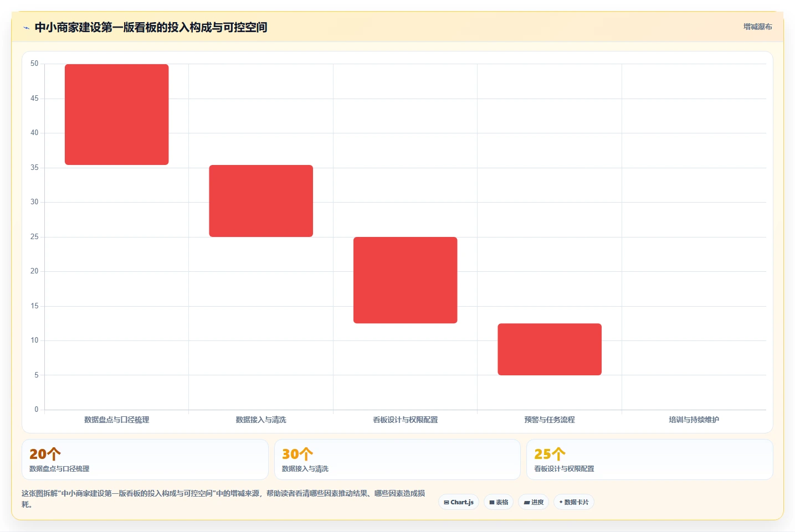Screen dimensions: 795x532
Task: Click the y-axis value 25
Action: [x=34, y=237]
